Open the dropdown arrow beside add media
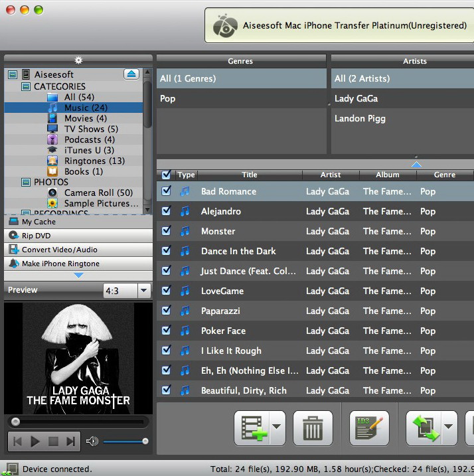474x476 pixels. point(277,428)
